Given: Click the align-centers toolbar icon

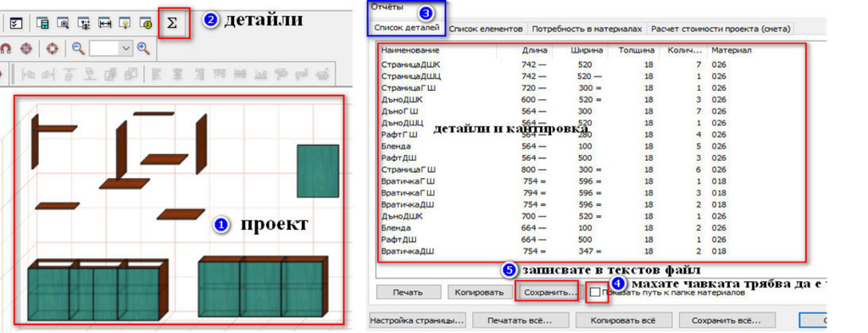Looking at the screenshot, I should [178, 73].
